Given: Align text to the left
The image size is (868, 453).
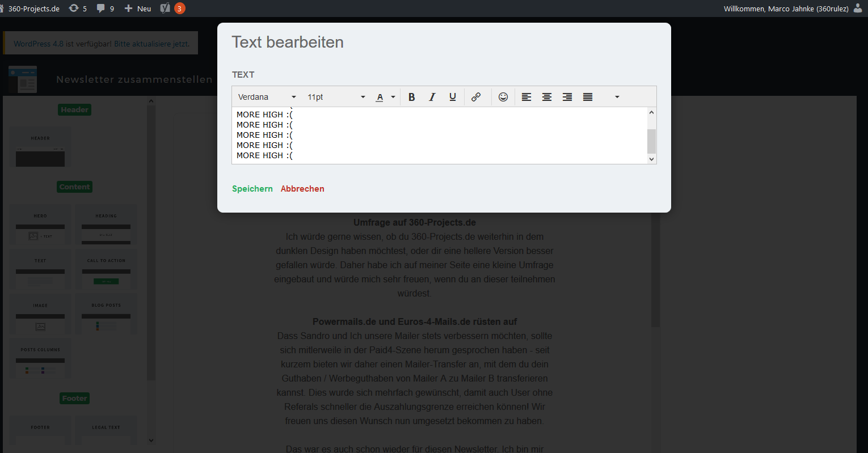Looking at the screenshot, I should [526, 97].
